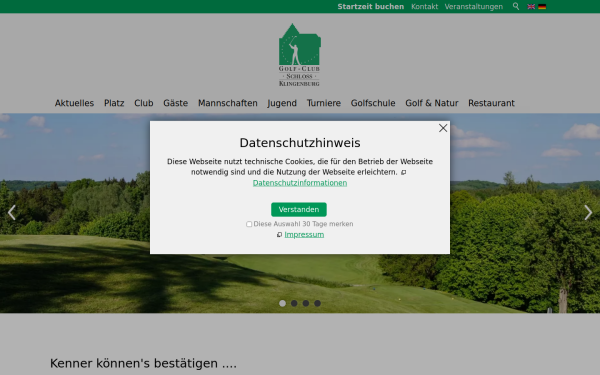Open the Jugend menu
The image size is (600, 375).
click(282, 103)
